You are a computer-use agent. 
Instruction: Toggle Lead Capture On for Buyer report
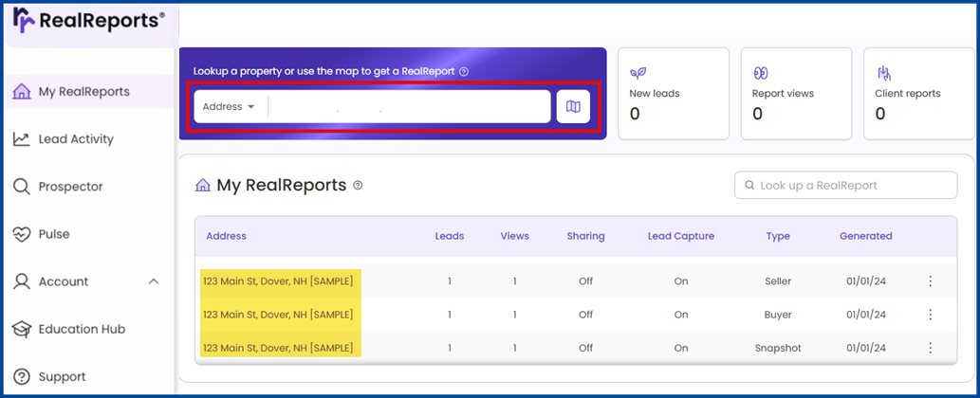pos(681,315)
